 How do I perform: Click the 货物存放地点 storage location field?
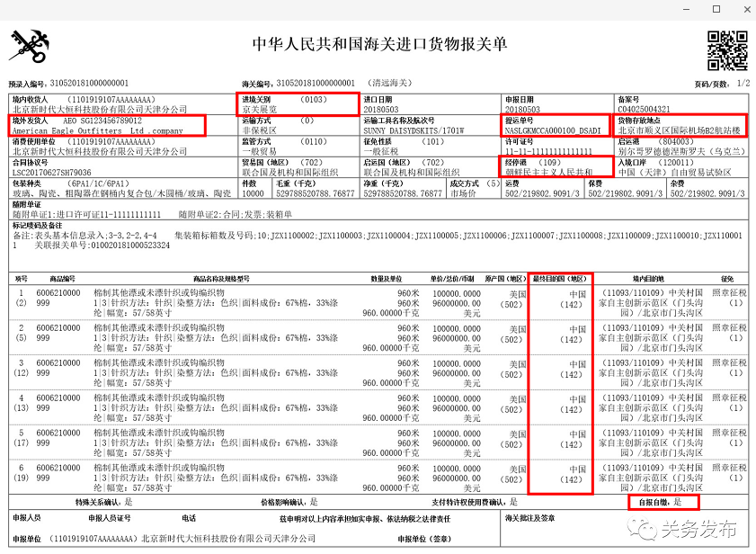pos(680,126)
